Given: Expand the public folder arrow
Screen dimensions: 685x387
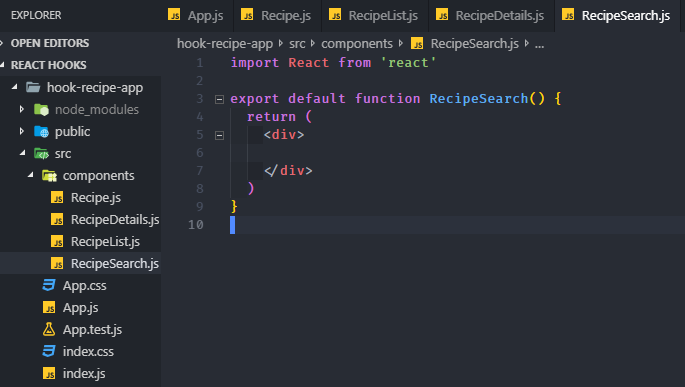Looking at the screenshot, I should click(21, 131).
